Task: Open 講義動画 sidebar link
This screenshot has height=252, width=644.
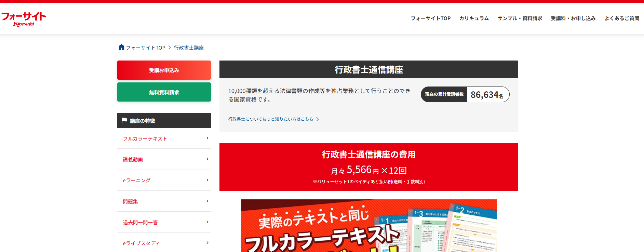Action: [x=164, y=159]
